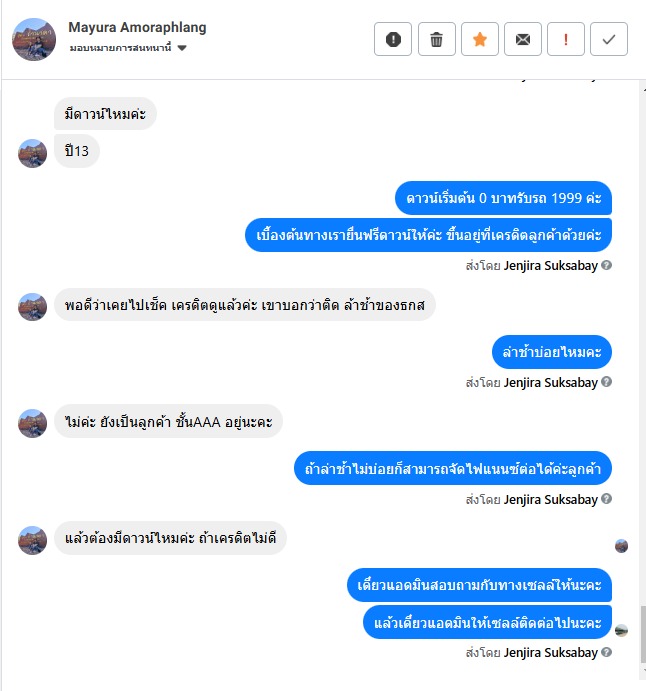Click seen avatar beside last blue message
The height and width of the screenshot is (691, 646).
pos(621,631)
